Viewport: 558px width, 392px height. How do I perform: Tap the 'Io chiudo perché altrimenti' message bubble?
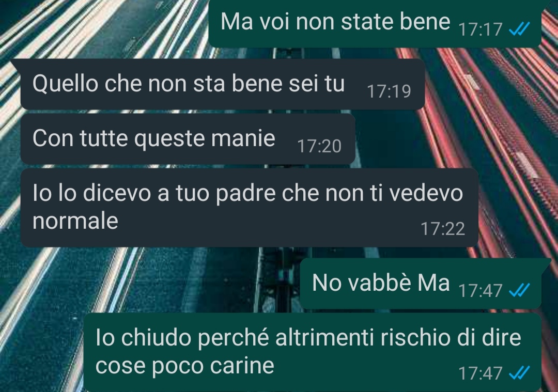(313, 352)
